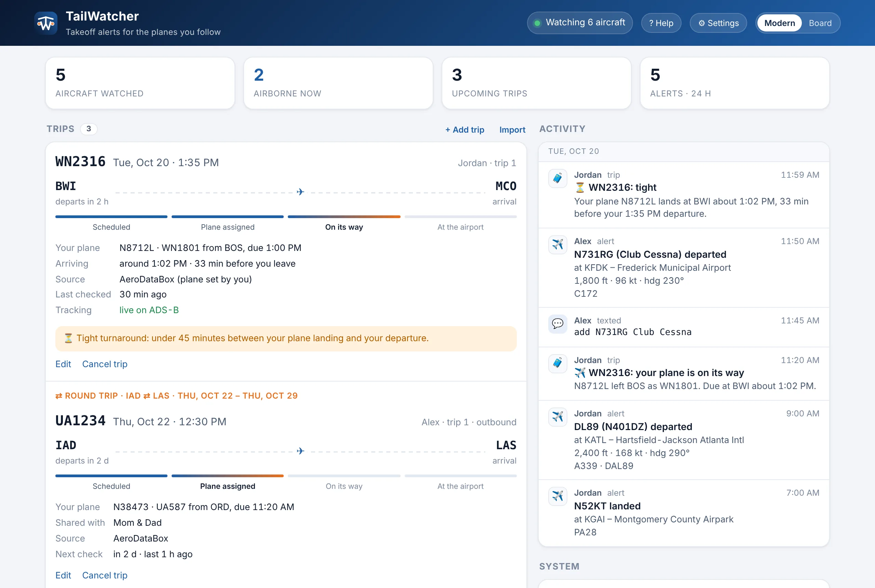The image size is (875, 588).
Task: Switch to Board view
Action: point(820,23)
